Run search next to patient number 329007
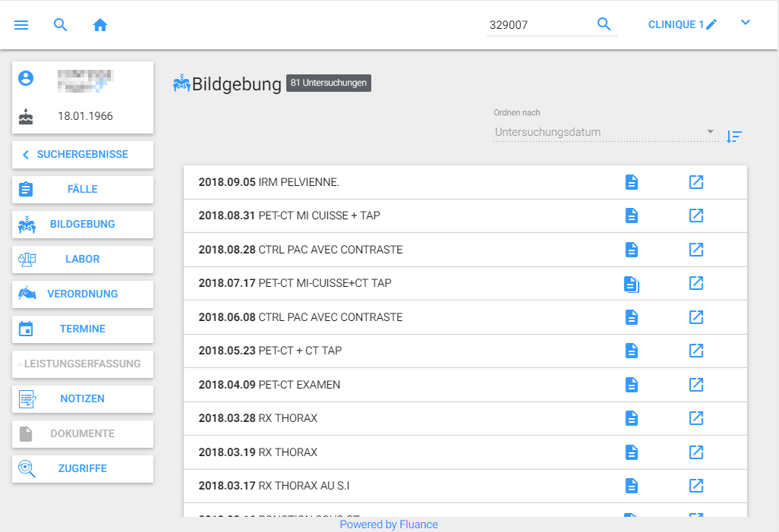 coord(604,24)
